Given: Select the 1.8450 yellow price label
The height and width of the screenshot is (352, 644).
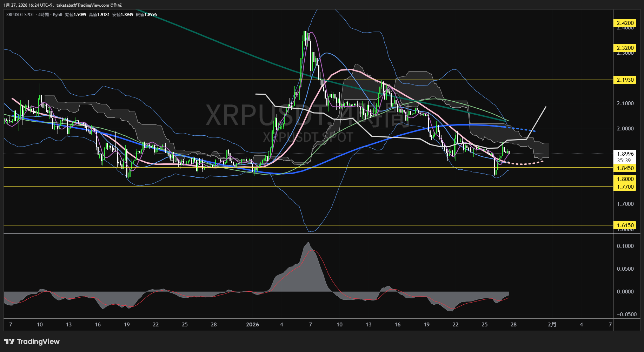Looking at the screenshot, I should pyautogui.click(x=625, y=168).
